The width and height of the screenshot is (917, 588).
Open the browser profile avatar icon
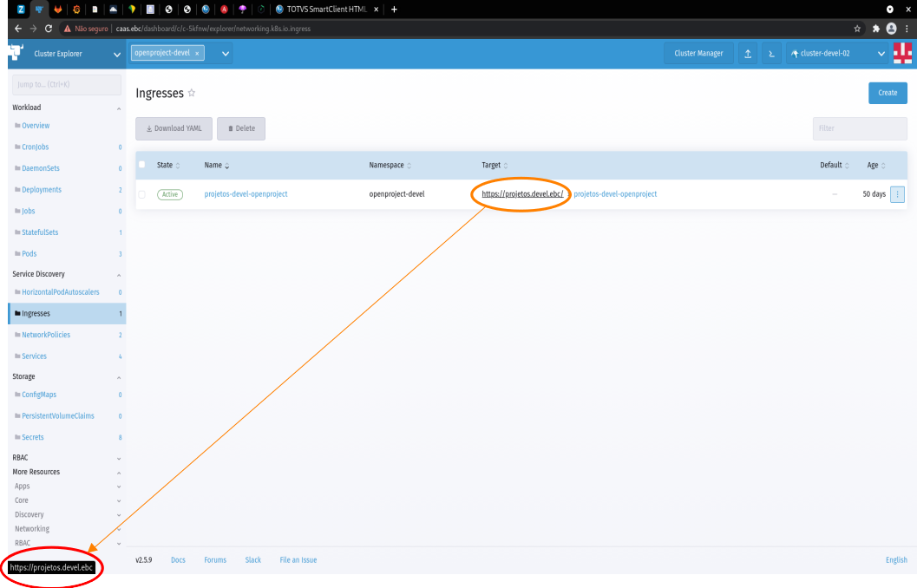coord(890,28)
